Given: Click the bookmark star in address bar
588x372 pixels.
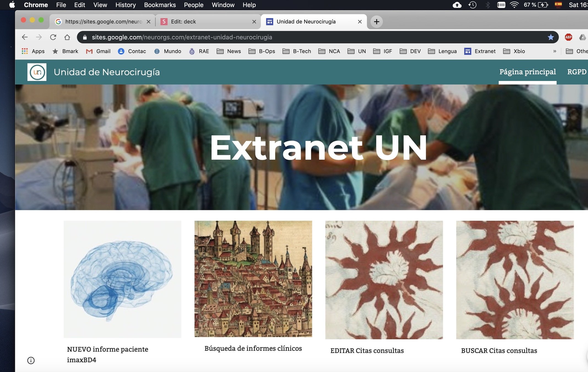Looking at the screenshot, I should click(551, 37).
